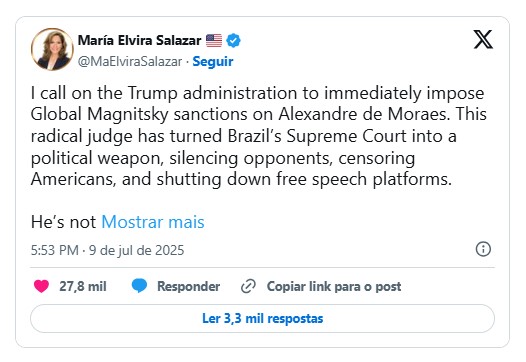Click Copiar link para o post
The width and height of the screenshot is (526, 362).
coord(334,287)
